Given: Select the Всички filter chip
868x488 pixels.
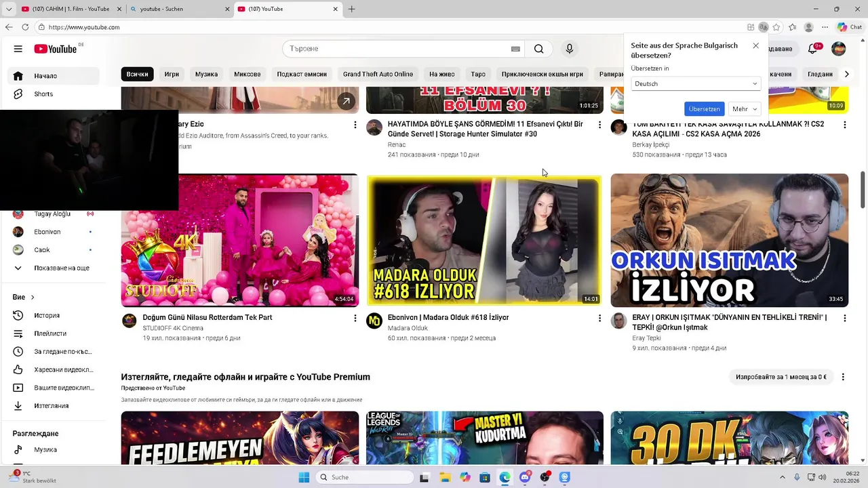Looking at the screenshot, I should 137,74.
